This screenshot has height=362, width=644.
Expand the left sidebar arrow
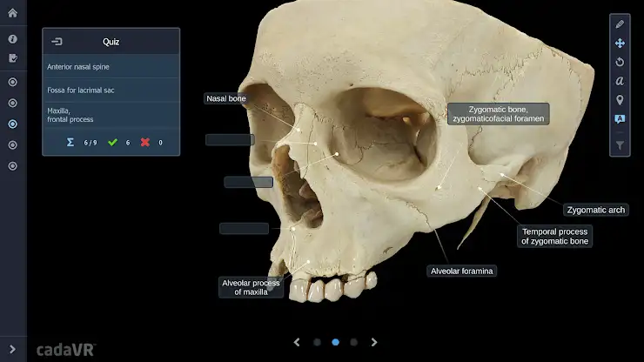(12, 349)
